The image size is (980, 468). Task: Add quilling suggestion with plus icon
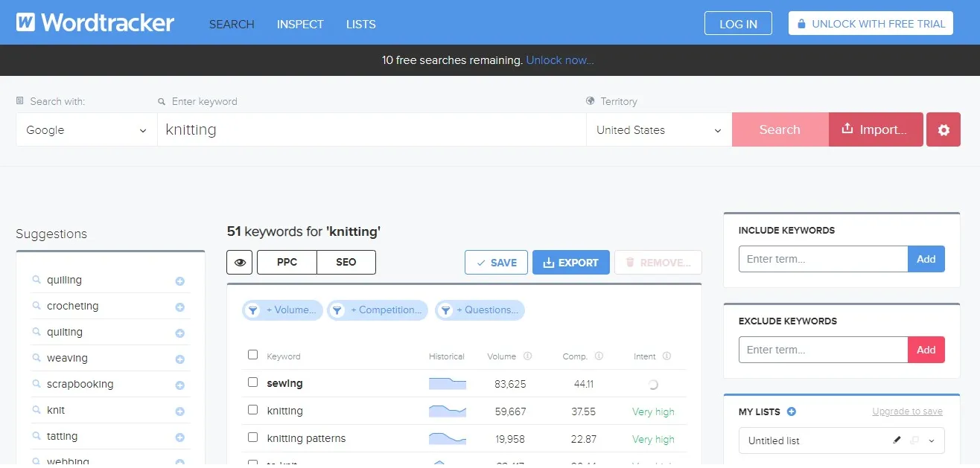click(179, 281)
